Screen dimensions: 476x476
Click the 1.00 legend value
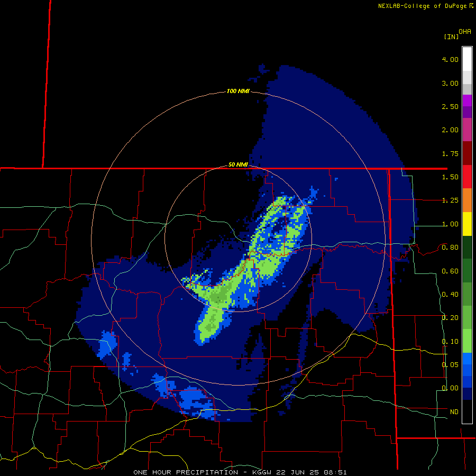point(450,224)
